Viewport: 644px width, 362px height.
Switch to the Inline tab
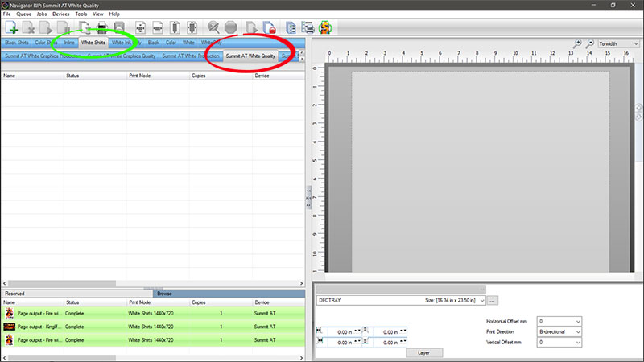tap(69, 43)
